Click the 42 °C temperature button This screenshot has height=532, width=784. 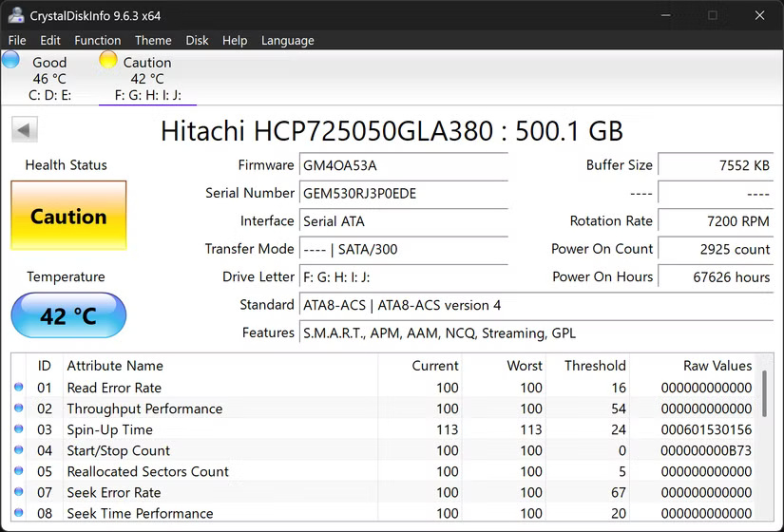pyautogui.click(x=68, y=315)
